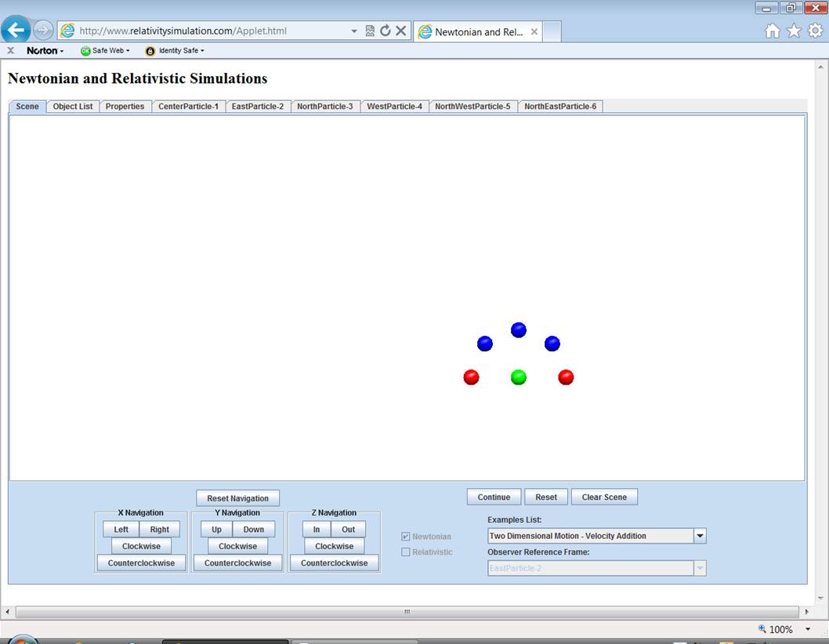Open the browser home page icon
829x644 pixels.
point(773,31)
